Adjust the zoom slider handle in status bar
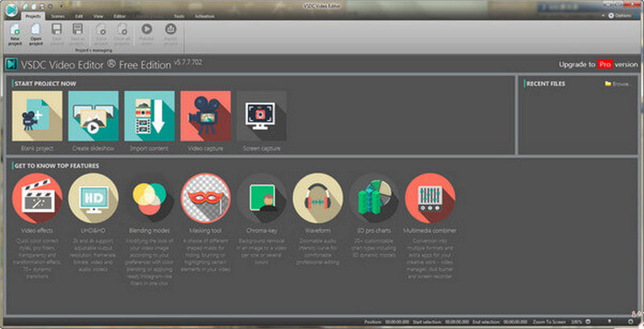This screenshot has width=644, height=329. [x=609, y=322]
